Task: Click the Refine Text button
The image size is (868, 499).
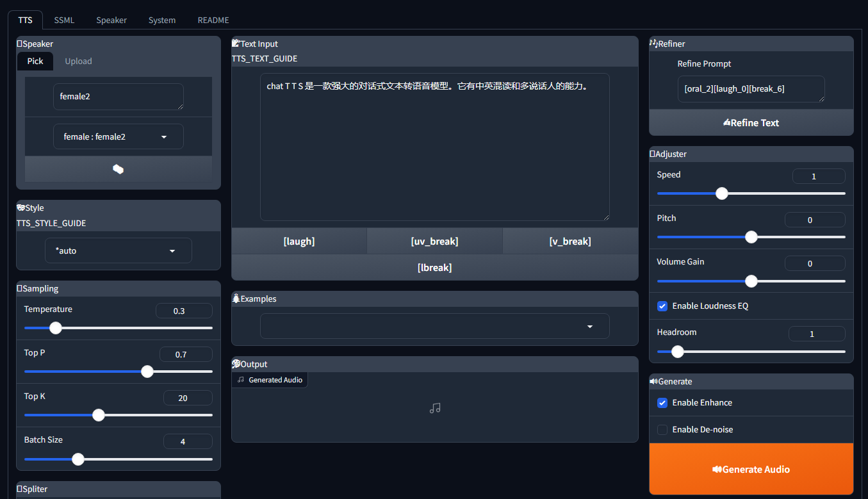Action: pos(751,123)
